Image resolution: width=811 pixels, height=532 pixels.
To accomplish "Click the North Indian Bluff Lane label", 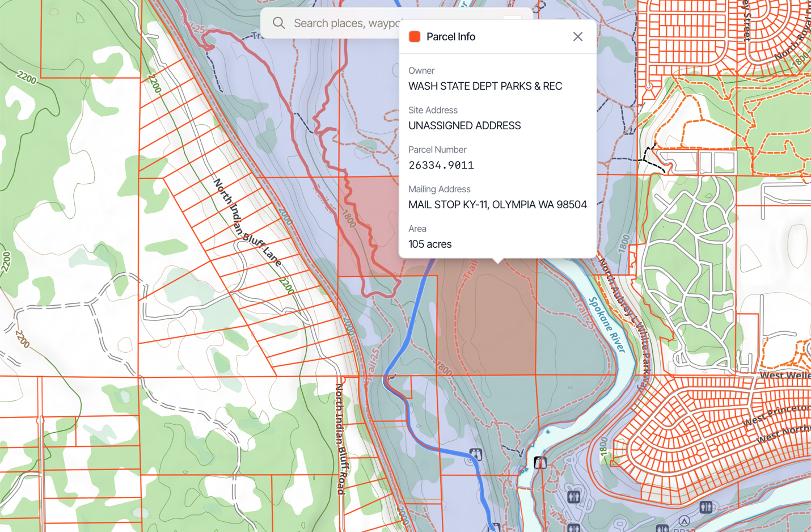I will (x=247, y=223).
